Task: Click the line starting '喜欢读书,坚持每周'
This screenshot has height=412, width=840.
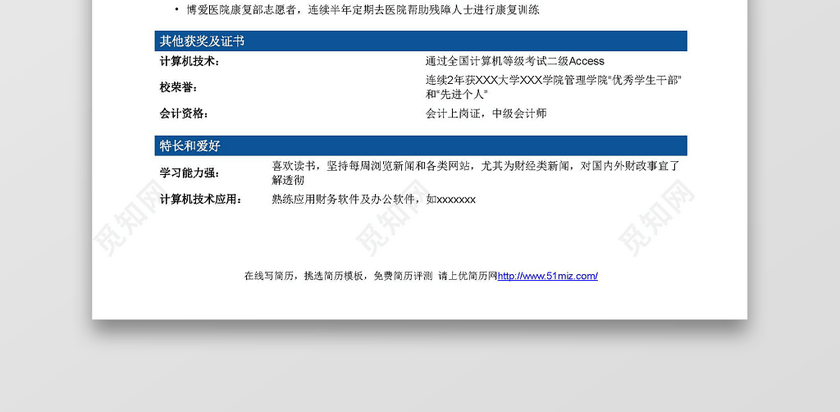Action: (x=476, y=166)
